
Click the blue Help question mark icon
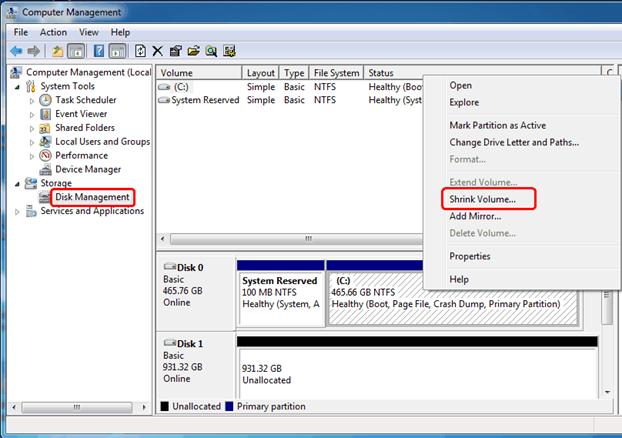click(x=99, y=51)
